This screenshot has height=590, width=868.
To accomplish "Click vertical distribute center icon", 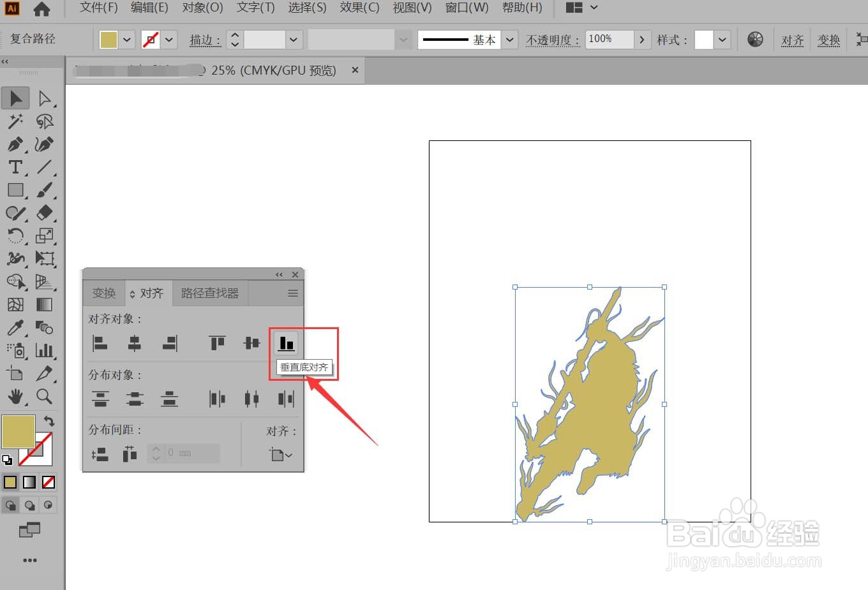I will (x=134, y=399).
